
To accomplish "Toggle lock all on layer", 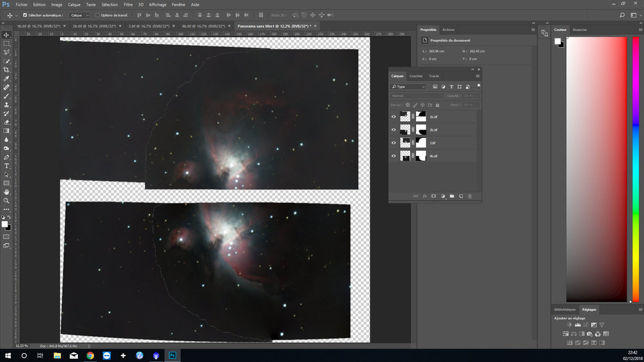I will (x=437, y=105).
